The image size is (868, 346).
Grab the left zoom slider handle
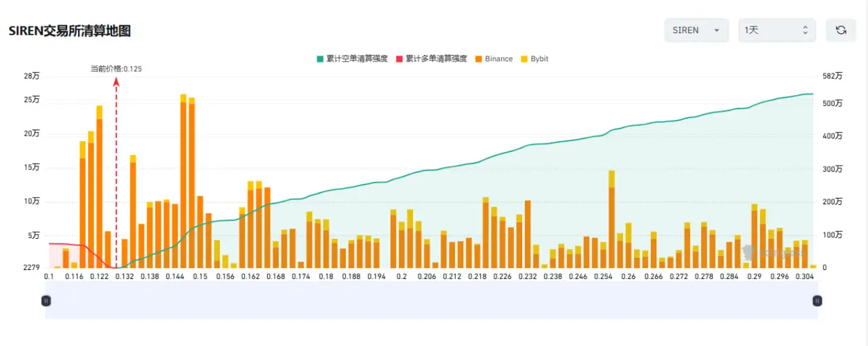click(46, 301)
